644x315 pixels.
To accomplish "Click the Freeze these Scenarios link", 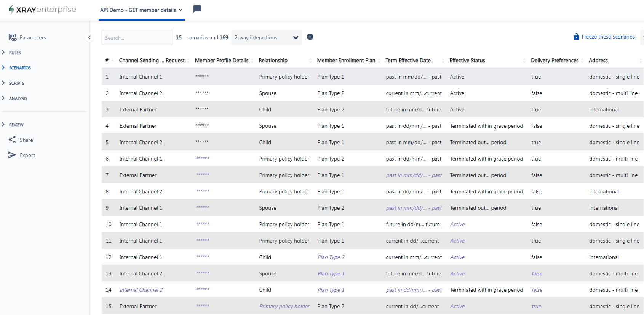I will click(608, 37).
